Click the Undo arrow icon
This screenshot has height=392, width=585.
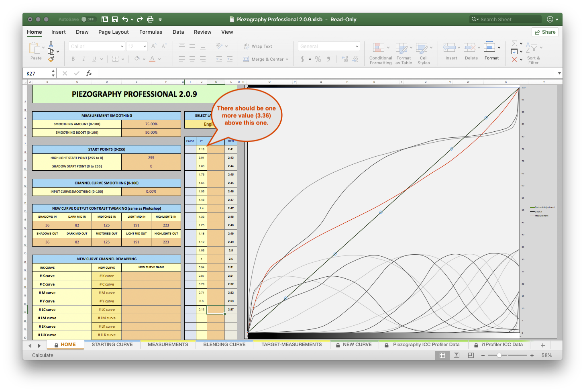click(125, 19)
